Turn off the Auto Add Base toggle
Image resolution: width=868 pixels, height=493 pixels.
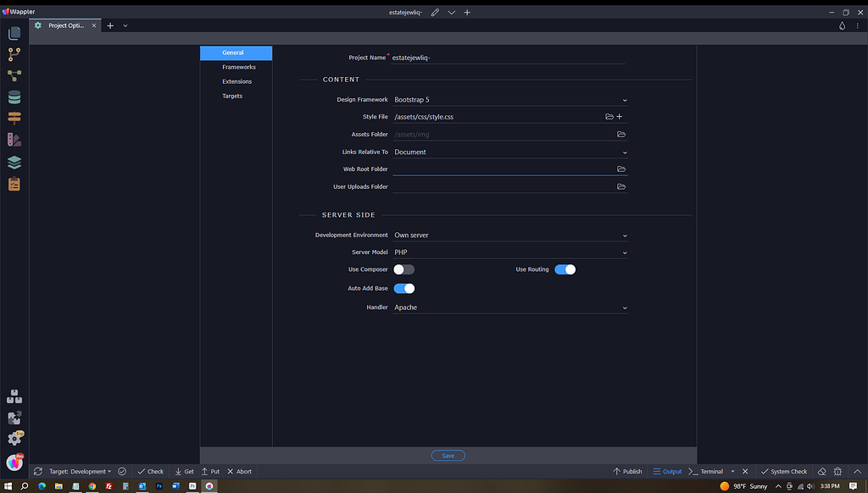404,288
